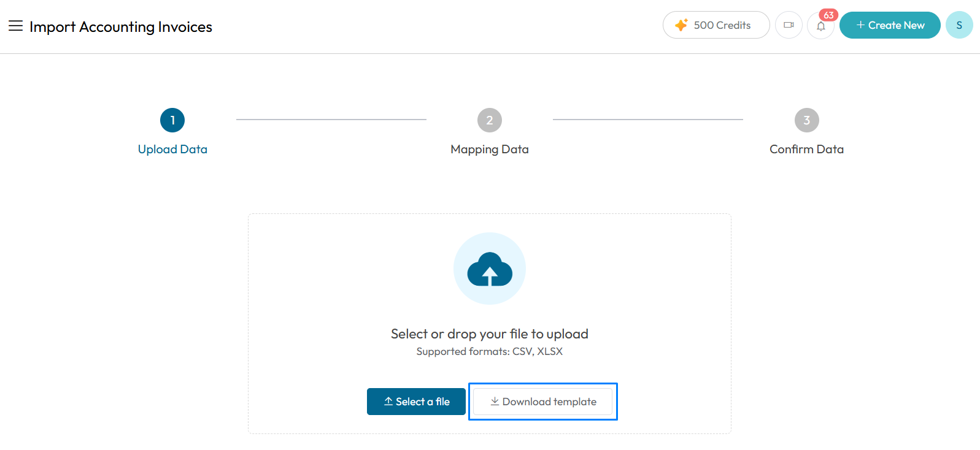Open the user avatar S
This screenshot has height=450, width=980.
coord(959,25)
